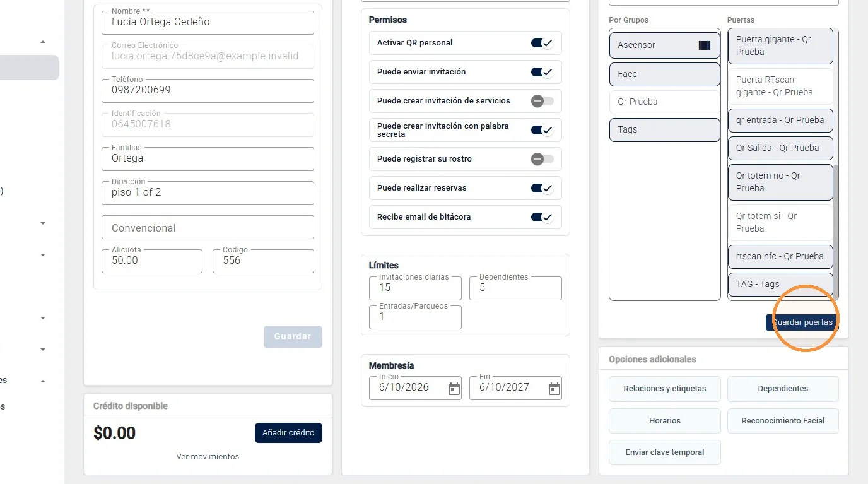Open the Inicio date calendar icon
Viewport: 868px width, 484px height.
pos(454,389)
